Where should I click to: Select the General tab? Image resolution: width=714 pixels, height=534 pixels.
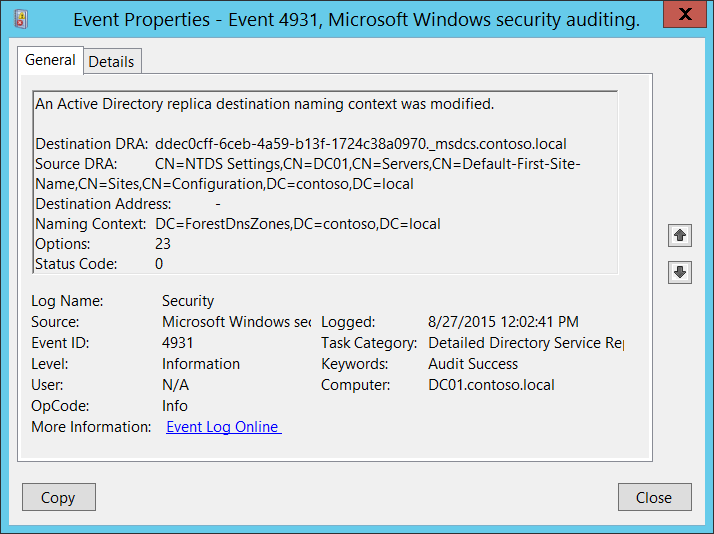click(x=50, y=60)
